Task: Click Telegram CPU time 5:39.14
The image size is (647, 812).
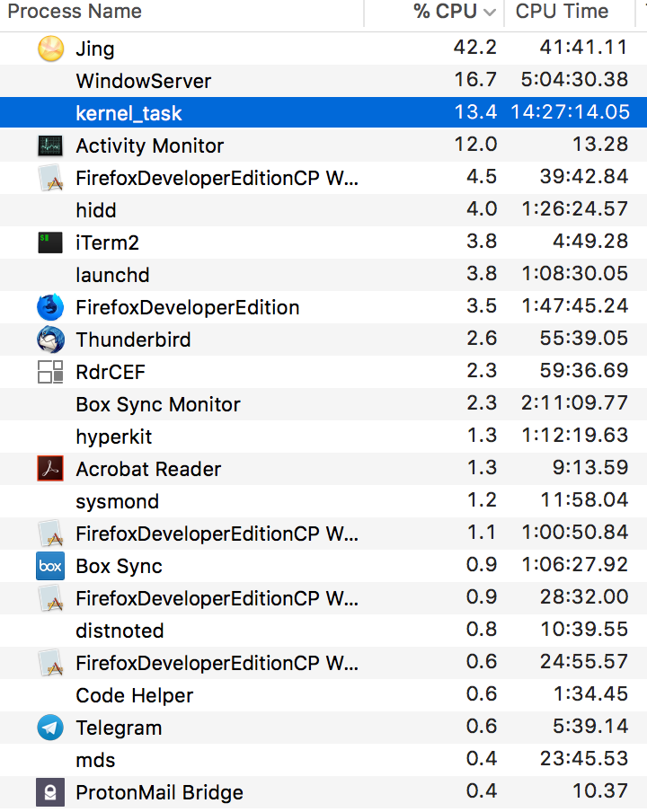Action: tap(590, 726)
